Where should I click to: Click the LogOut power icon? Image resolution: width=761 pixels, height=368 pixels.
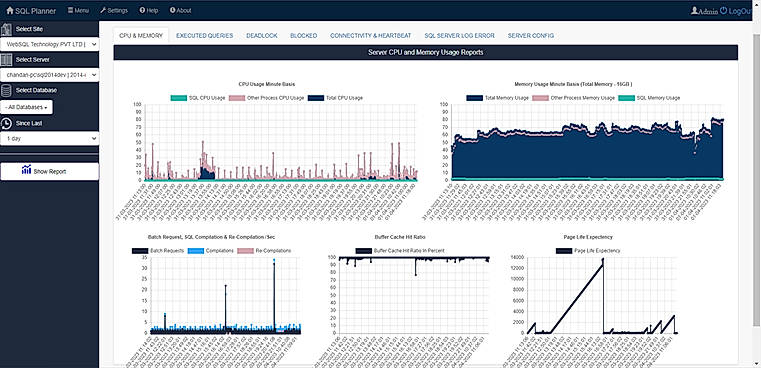724,10
